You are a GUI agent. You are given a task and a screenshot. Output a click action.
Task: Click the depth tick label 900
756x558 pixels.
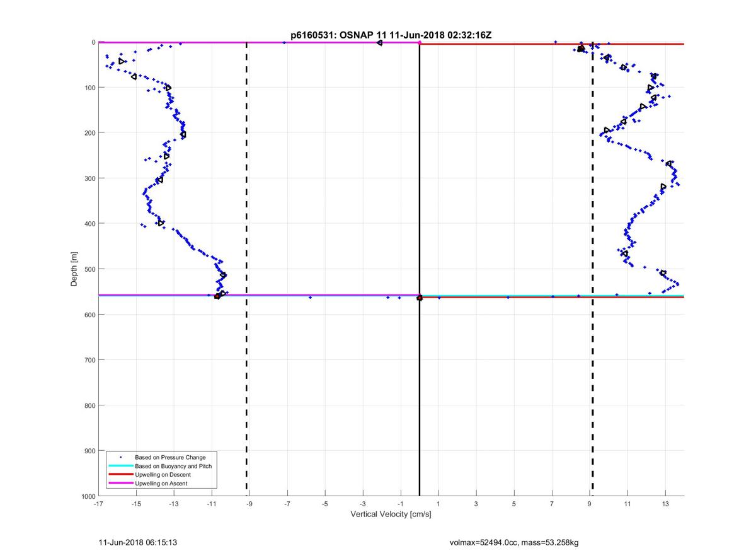coord(90,450)
